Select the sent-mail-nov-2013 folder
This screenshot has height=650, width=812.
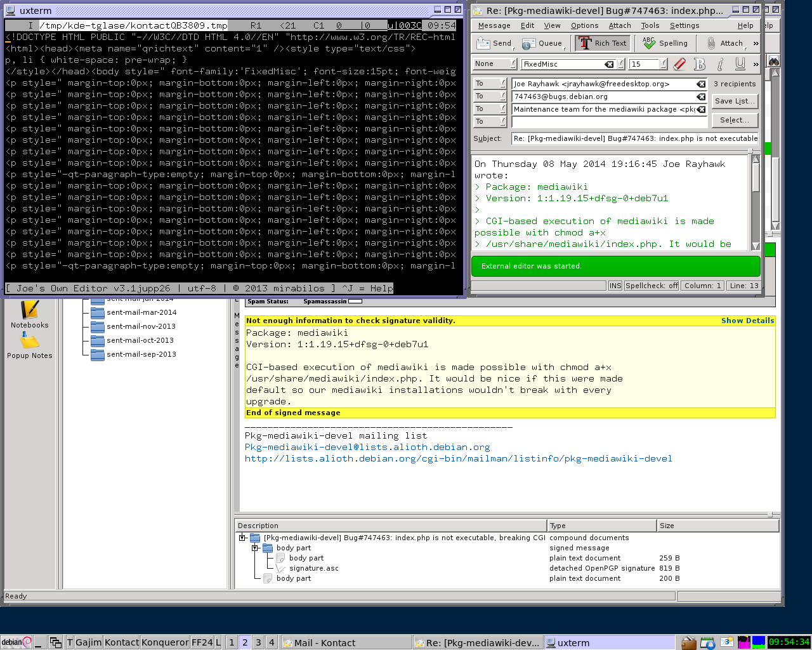click(x=141, y=326)
